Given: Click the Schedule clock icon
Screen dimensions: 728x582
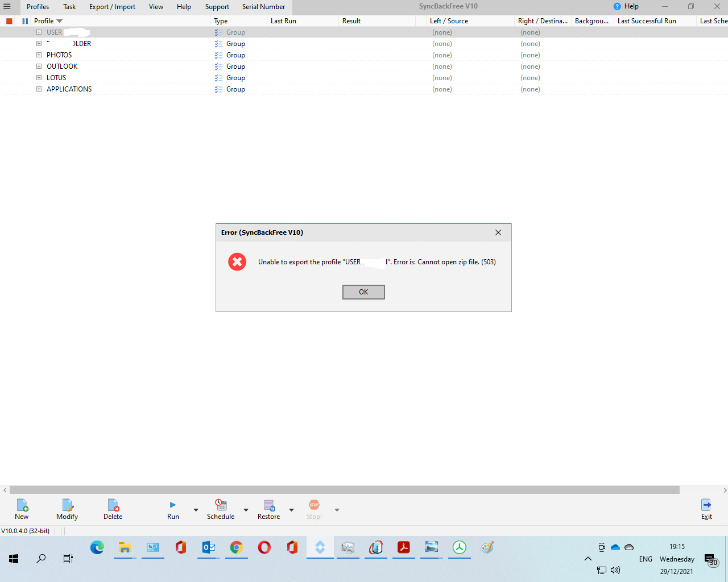Looking at the screenshot, I should pos(221,505).
